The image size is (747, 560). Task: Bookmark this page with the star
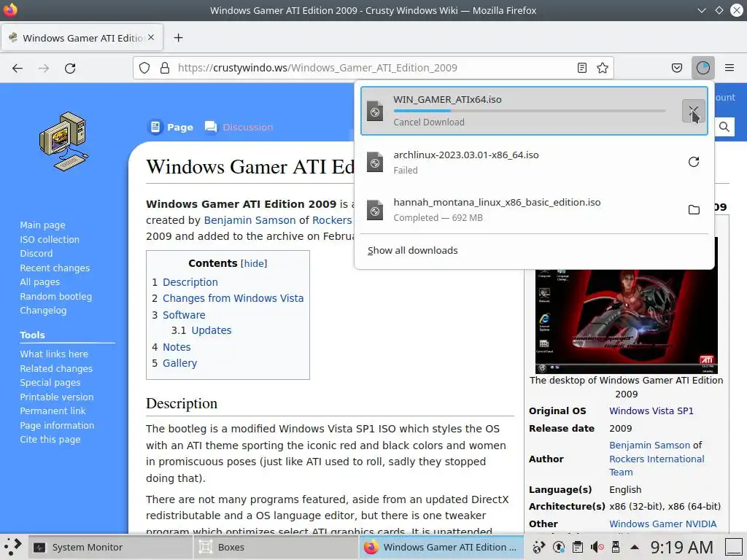click(x=602, y=68)
